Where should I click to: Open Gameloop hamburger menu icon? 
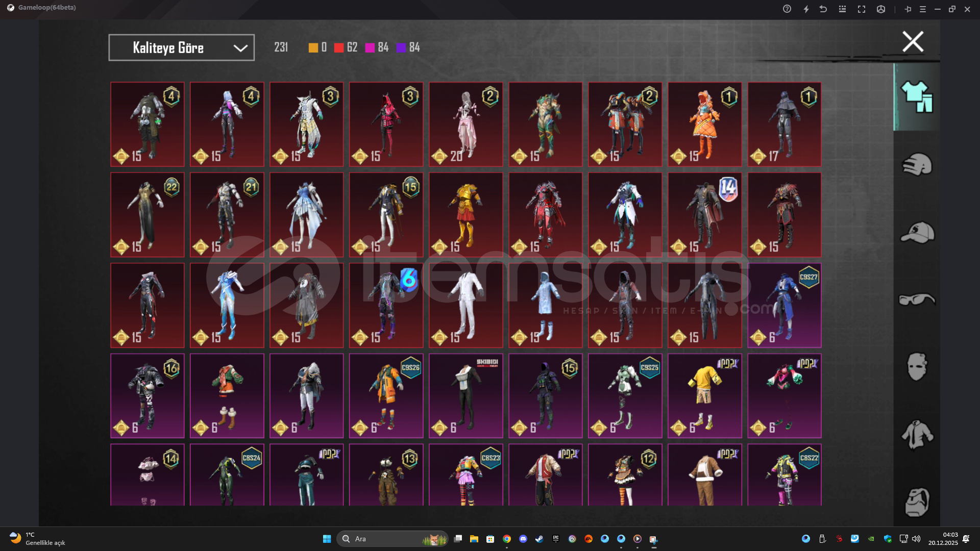click(923, 9)
